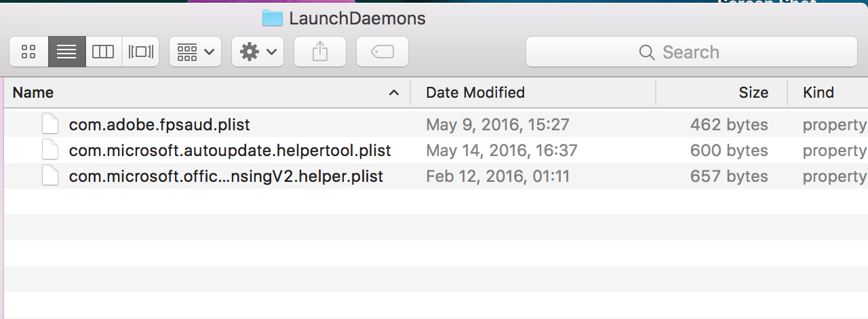Viewport: 868px width, 319px height.
Task: Click the LaunchDaemons folder icon in title bar
Action: click(272, 18)
